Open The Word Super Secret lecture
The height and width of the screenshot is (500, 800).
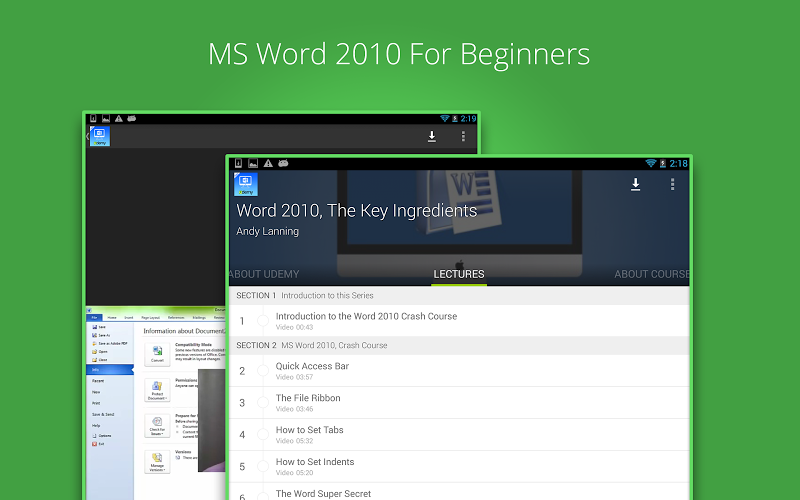(x=459, y=492)
